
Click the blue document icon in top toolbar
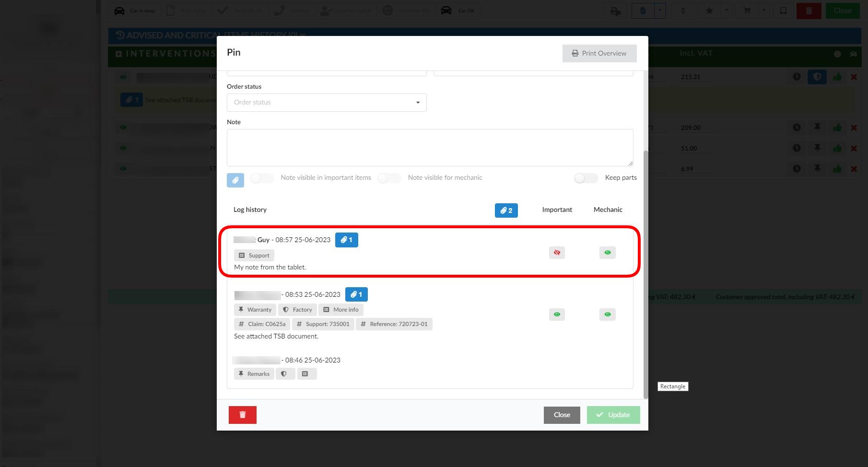[x=643, y=11]
